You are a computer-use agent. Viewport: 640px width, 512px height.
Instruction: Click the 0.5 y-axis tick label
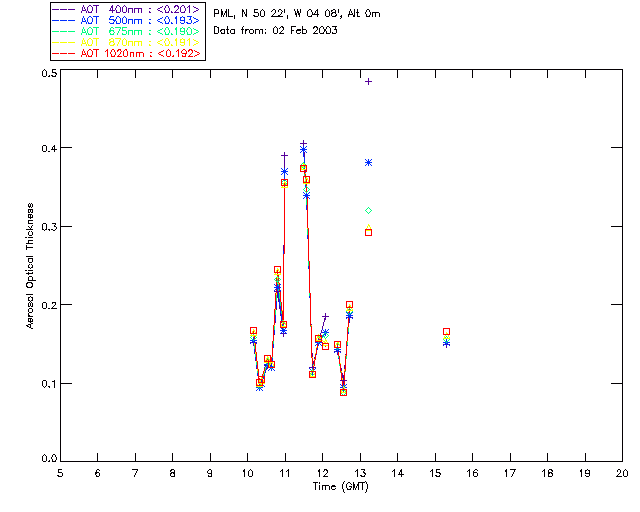click(x=49, y=73)
